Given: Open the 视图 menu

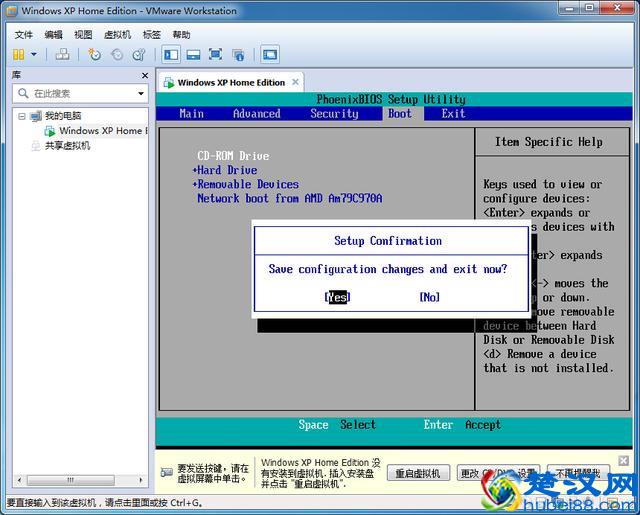Looking at the screenshot, I should point(83,35).
